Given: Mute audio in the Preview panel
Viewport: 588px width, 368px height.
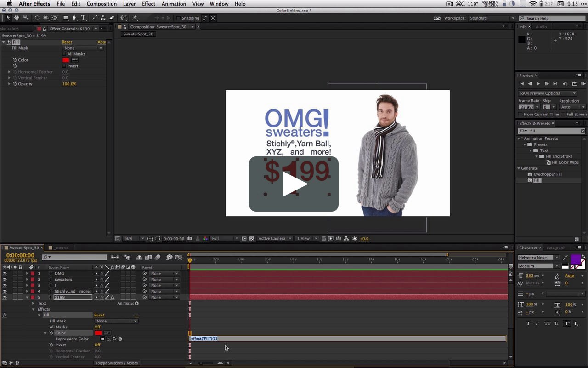Looking at the screenshot, I should click(x=565, y=84).
